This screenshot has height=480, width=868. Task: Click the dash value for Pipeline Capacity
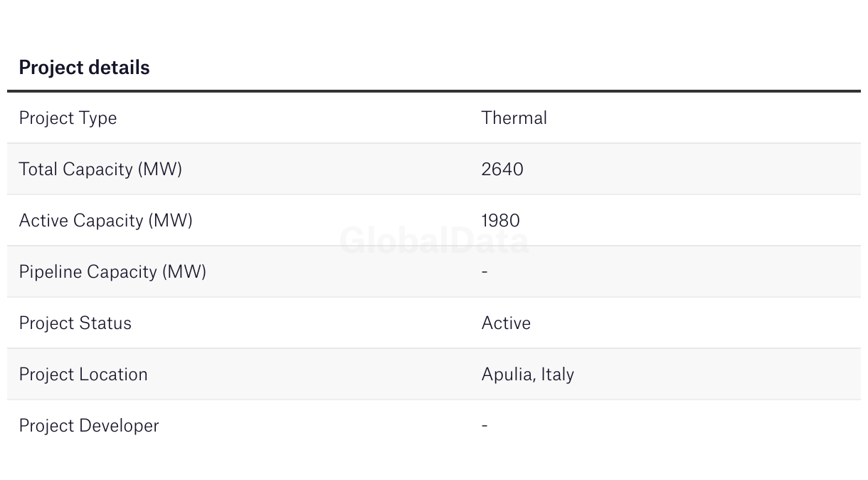(x=485, y=272)
